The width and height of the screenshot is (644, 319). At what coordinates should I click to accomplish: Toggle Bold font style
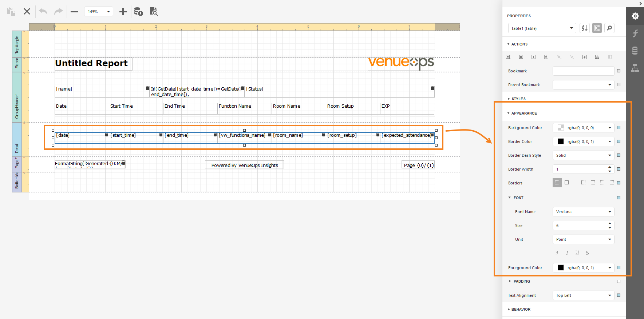(557, 253)
